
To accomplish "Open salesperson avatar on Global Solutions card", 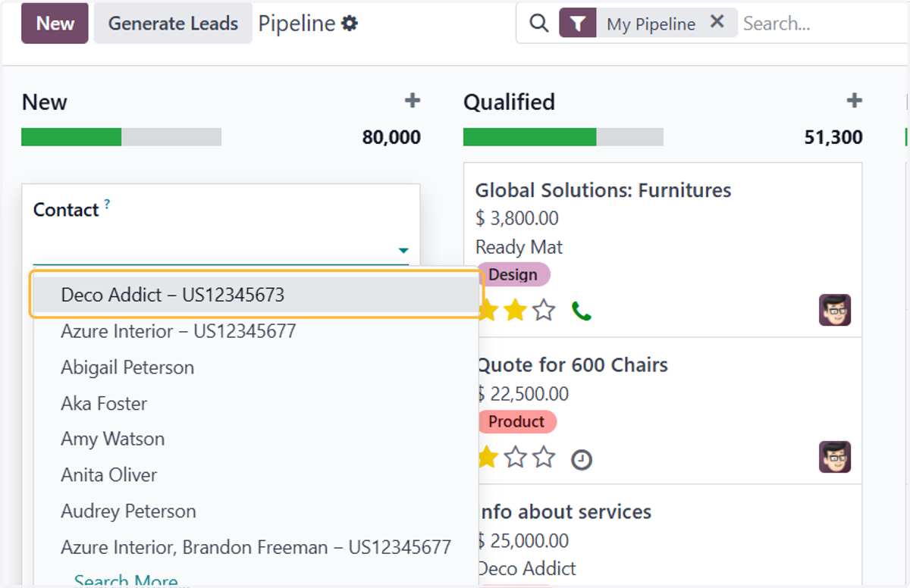I will click(x=835, y=310).
